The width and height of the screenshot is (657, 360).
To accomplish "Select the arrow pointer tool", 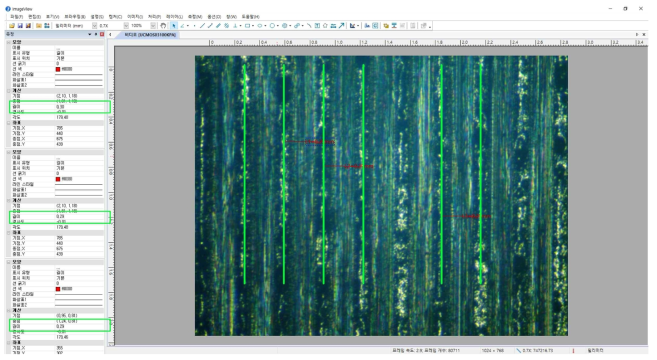I will [173, 26].
